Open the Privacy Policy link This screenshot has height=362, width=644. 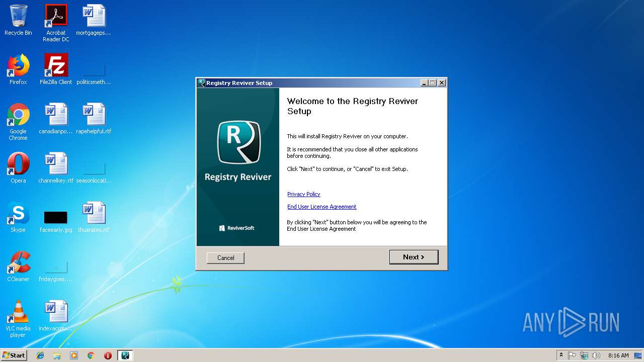pyautogui.click(x=304, y=194)
